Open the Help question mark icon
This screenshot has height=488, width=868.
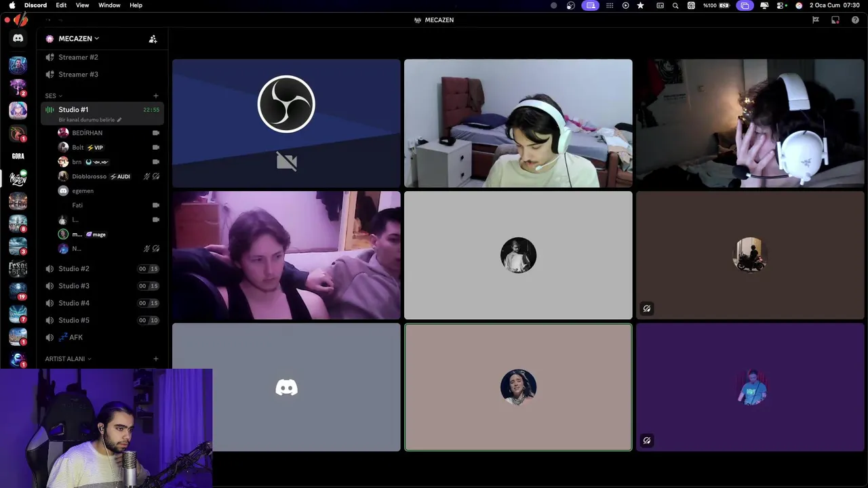pos(855,20)
